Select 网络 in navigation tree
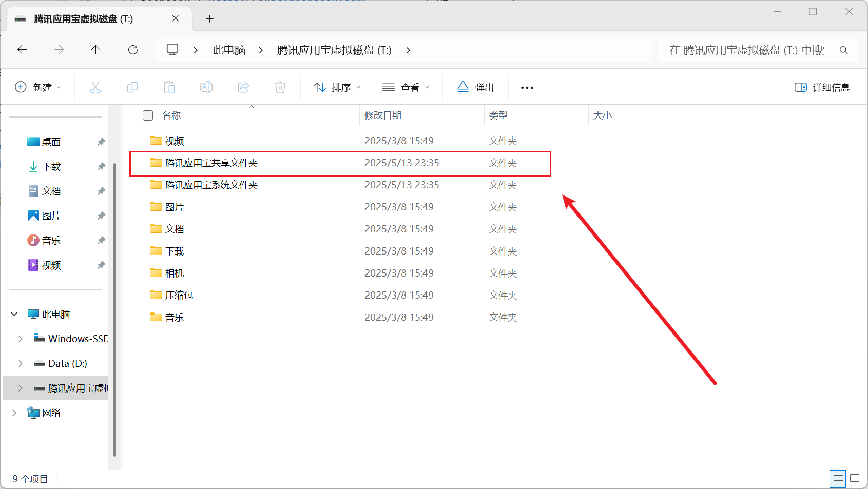 pos(51,413)
